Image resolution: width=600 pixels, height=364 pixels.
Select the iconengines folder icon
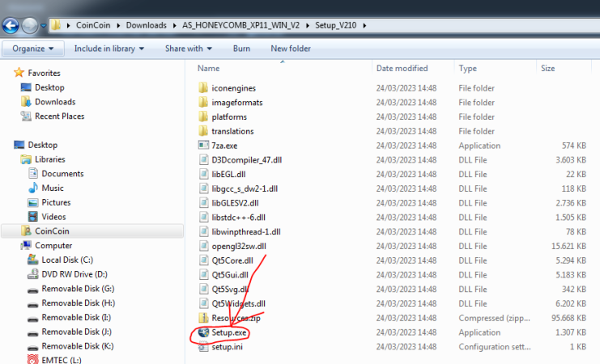[203, 88]
